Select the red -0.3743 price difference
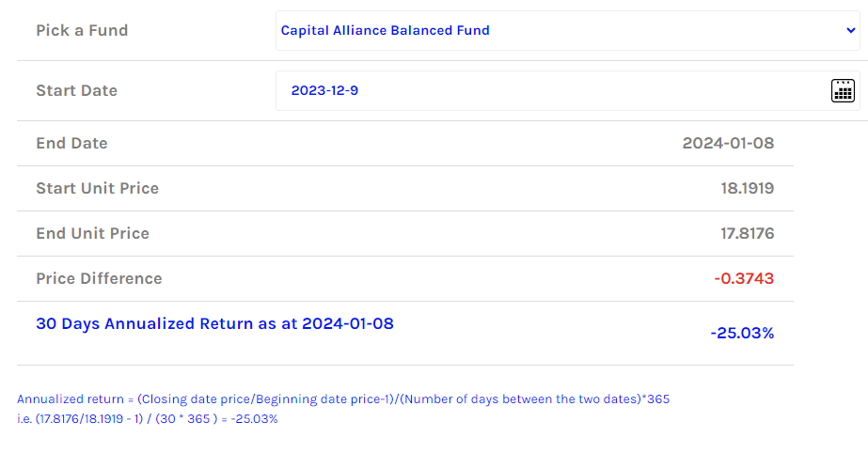This screenshot has height=453, width=868. (744, 279)
